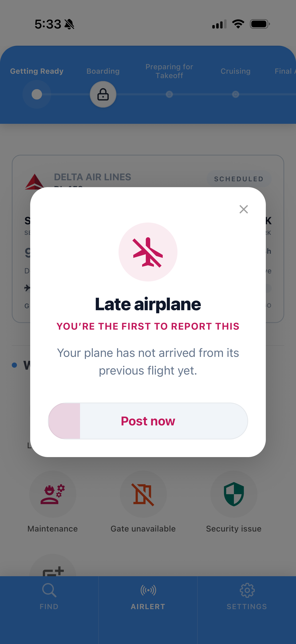Close the Late airplane dialog
The width and height of the screenshot is (296, 644).
243,209
